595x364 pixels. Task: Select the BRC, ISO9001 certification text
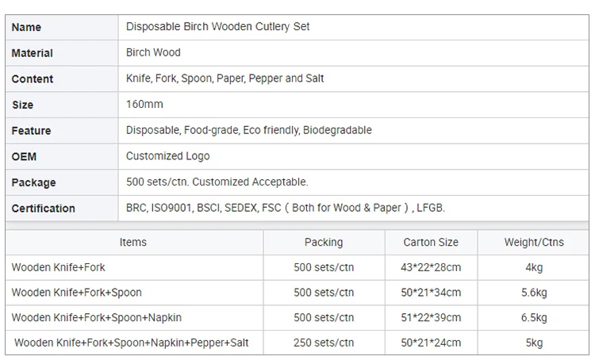pyautogui.click(x=286, y=209)
